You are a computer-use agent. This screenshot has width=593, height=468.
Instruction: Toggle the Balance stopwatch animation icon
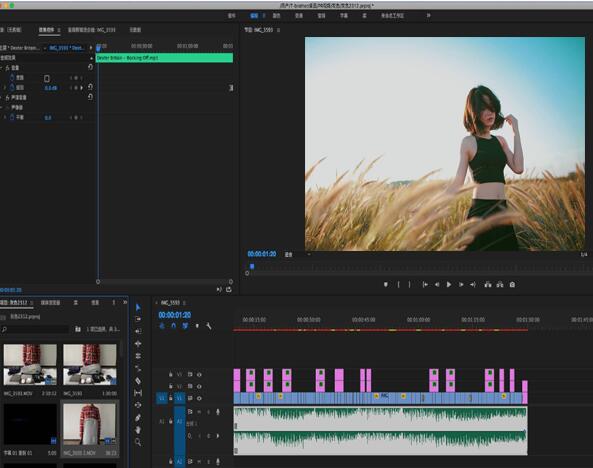point(12,117)
